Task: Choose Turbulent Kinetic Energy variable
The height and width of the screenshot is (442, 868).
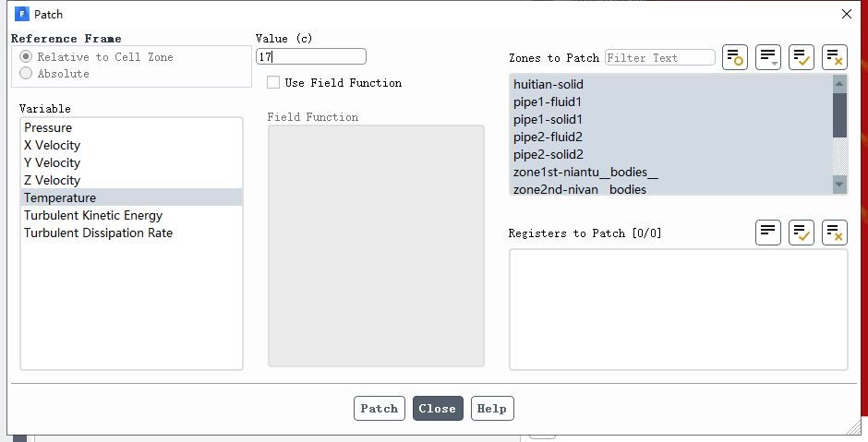Action: click(92, 216)
